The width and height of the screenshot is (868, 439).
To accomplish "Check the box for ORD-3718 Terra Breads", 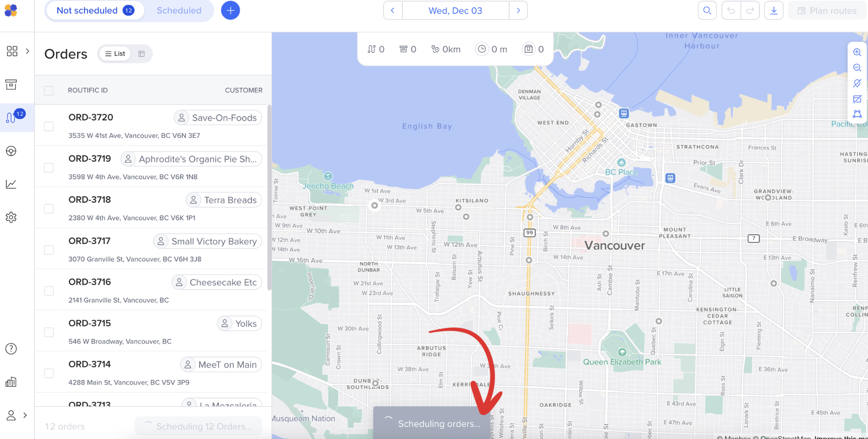I will [x=49, y=209].
